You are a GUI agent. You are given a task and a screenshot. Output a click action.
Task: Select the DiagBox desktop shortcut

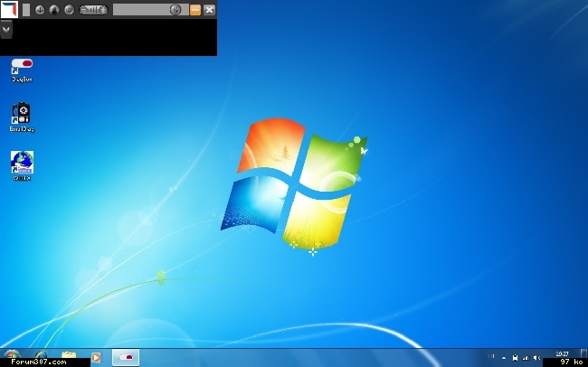[22, 71]
